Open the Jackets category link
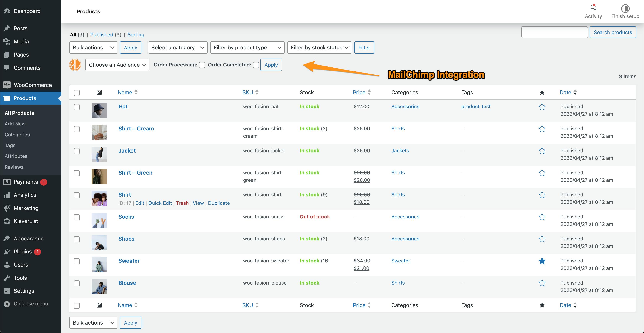 coord(400,150)
